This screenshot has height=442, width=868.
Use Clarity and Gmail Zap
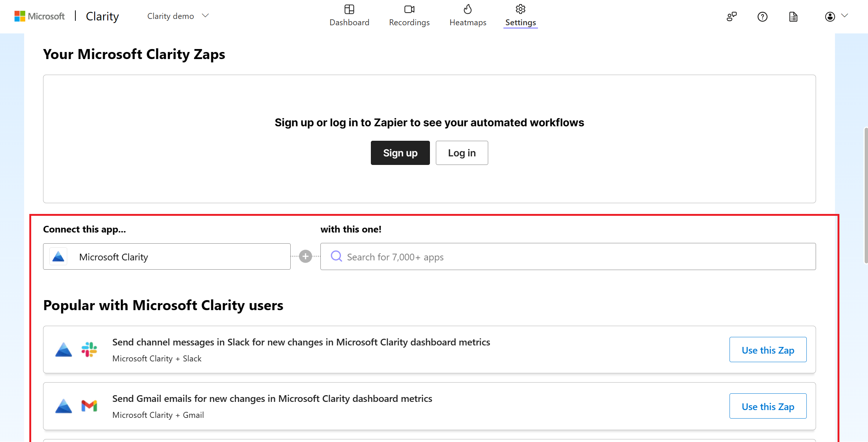(768, 406)
